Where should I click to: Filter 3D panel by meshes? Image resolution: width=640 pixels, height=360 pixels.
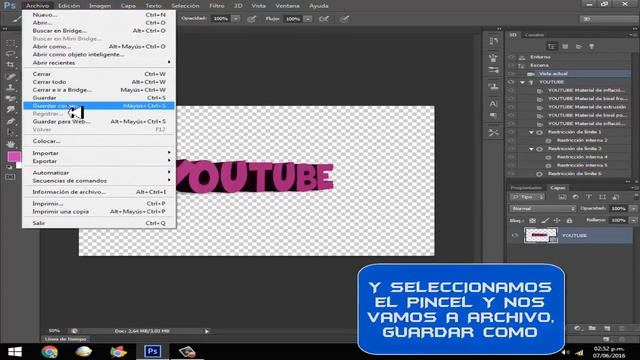(565, 47)
